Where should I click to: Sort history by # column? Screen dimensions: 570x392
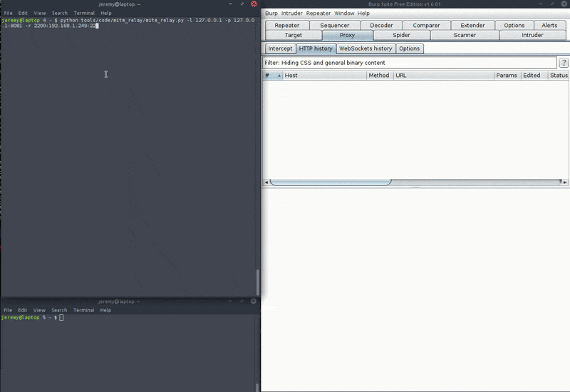click(x=273, y=76)
